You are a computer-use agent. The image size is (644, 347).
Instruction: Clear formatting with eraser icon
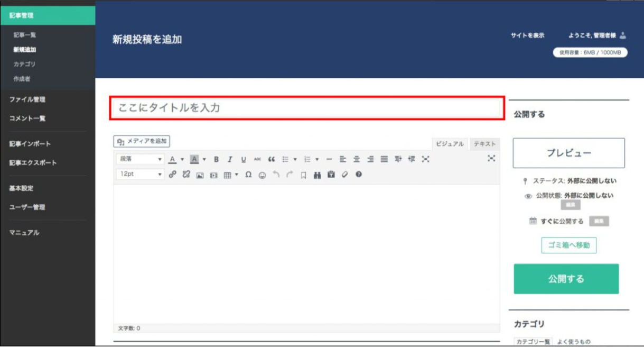(x=345, y=175)
